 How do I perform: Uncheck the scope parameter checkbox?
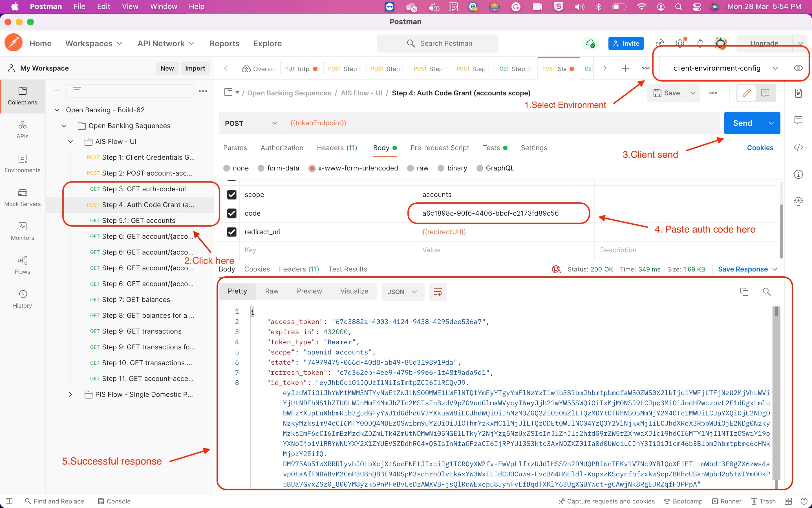click(231, 194)
